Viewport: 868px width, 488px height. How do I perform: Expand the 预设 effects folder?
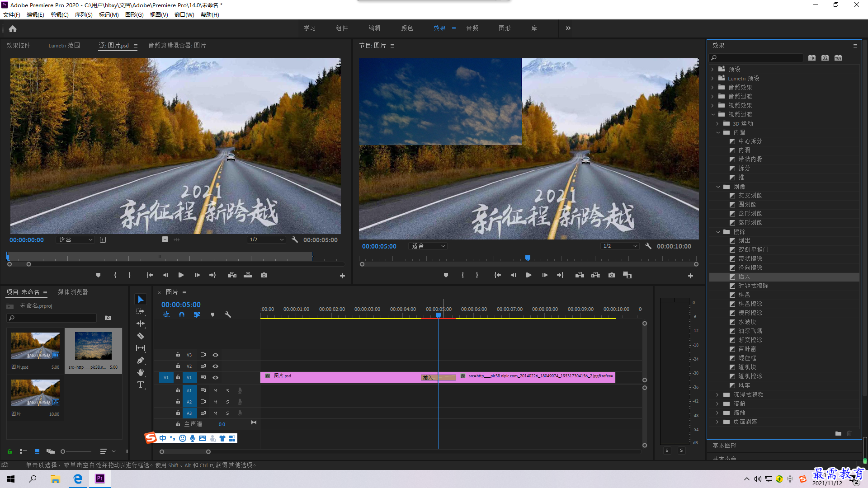point(712,69)
